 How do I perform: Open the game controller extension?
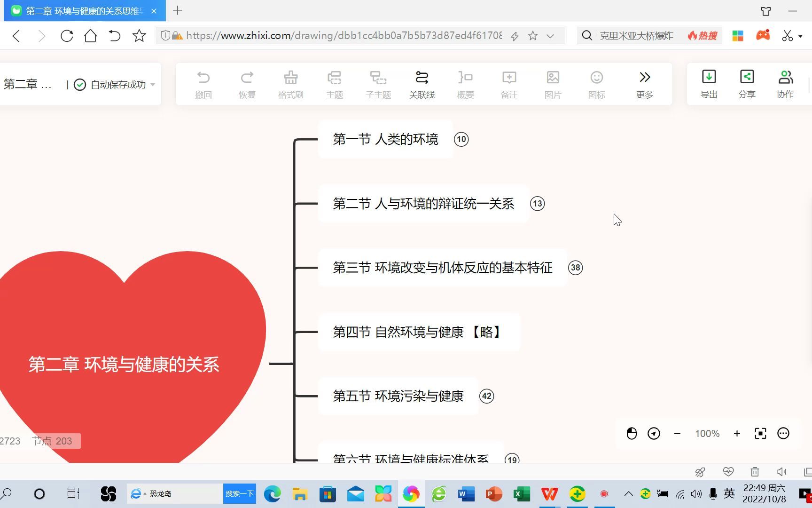click(x=763, y=35)
